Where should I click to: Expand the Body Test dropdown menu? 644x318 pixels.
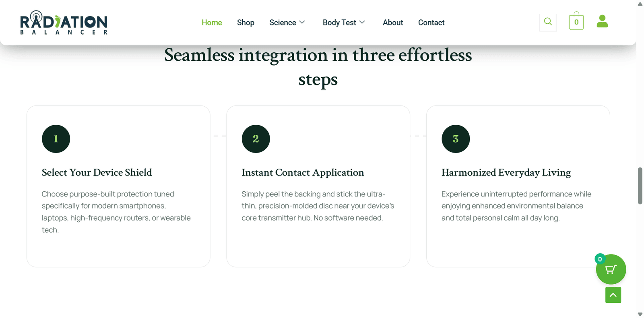point(344,23)
